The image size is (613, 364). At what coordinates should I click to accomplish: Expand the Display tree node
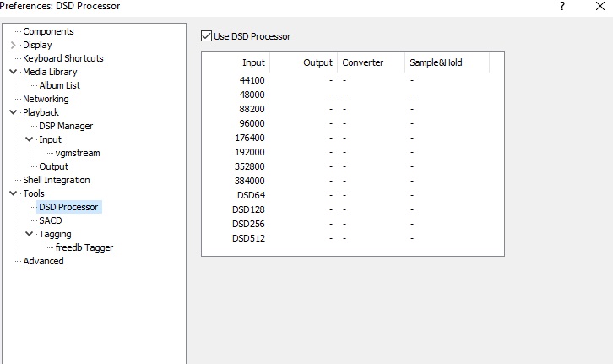(13, 46)
